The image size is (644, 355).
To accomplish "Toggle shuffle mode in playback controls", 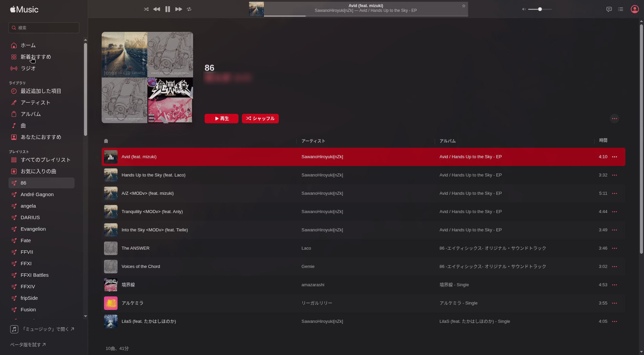I will 146,9.
